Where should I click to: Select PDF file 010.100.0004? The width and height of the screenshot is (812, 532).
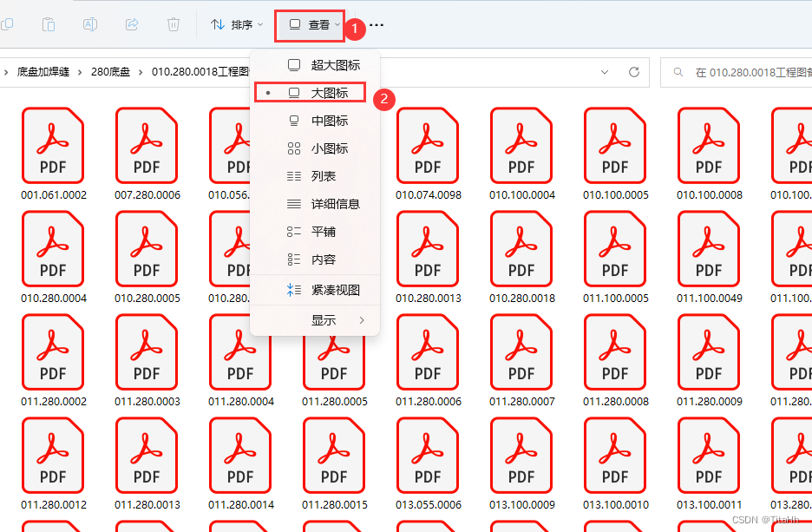pyautogui.click(x=522, y=154)
